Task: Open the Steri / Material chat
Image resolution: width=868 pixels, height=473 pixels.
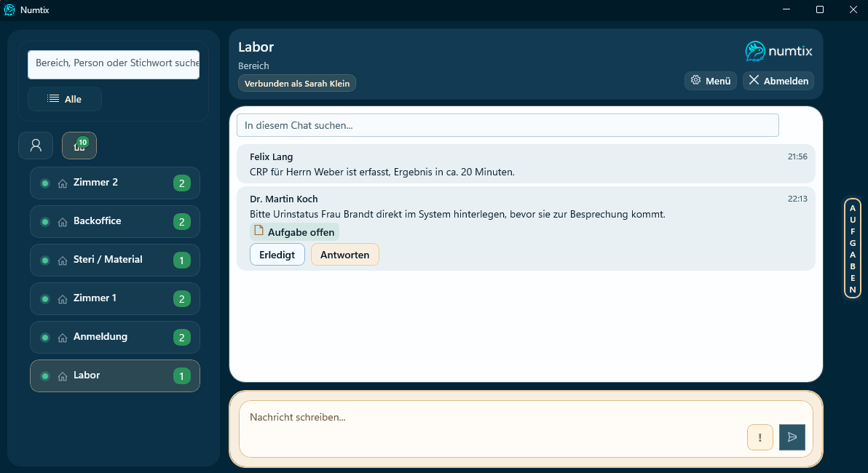Action: (x=114, y=261)
